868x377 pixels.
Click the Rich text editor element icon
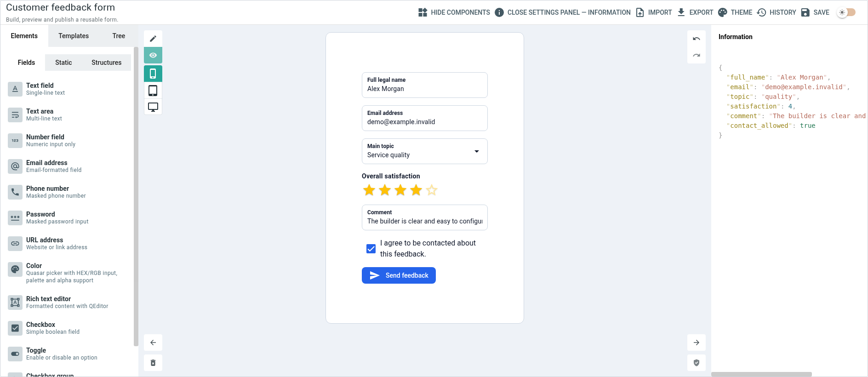click(x=15, y=303)
